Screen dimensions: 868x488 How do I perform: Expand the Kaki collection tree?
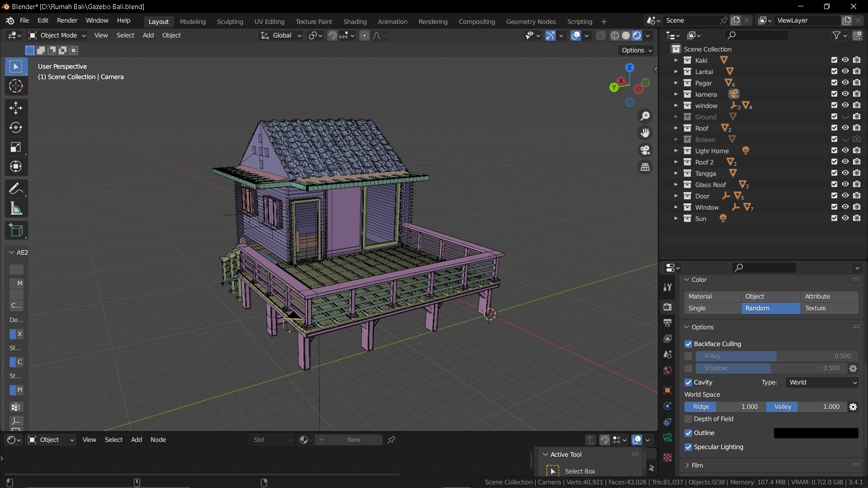[675, 60]
